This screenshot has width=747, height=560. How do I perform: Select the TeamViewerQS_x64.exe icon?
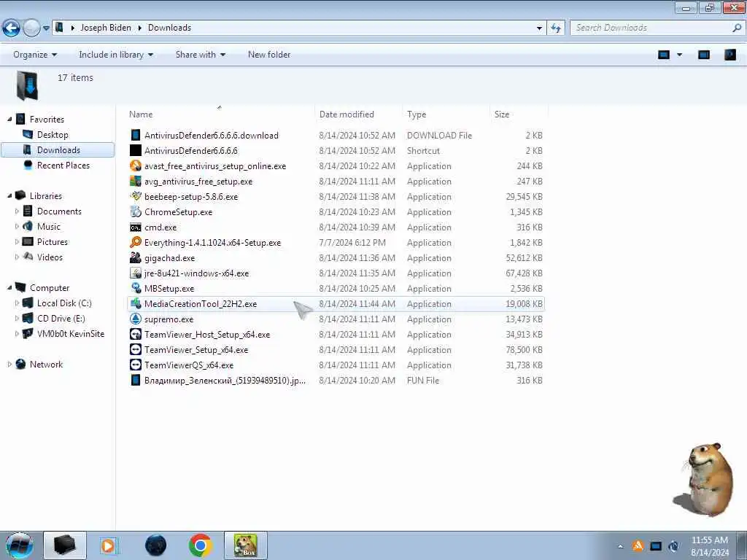(136, 365)
